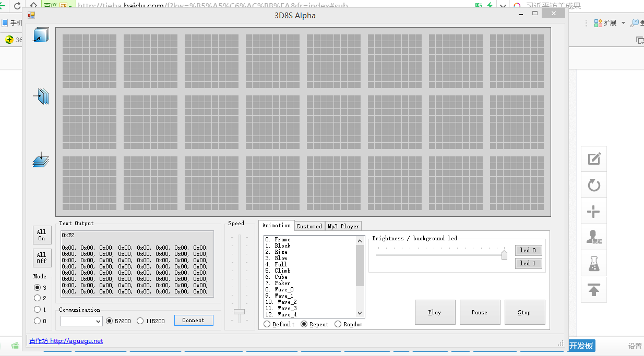Select Mode 2 radio button

(x=37, y=298)
